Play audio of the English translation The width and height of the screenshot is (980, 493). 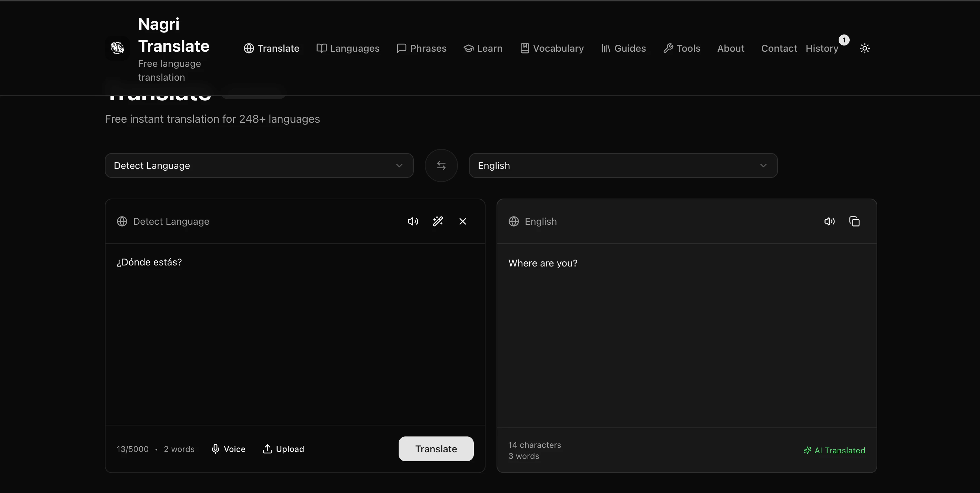pyautogui.click(x=829, y=221)
